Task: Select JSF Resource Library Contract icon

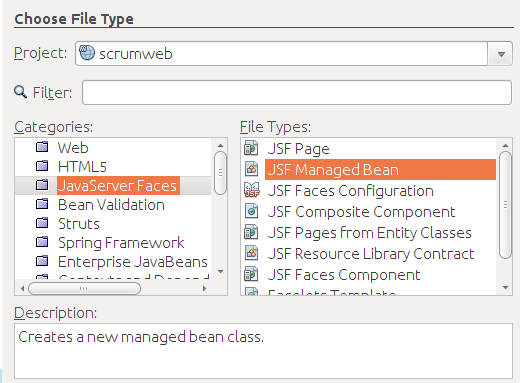Action: click(252, 253)
